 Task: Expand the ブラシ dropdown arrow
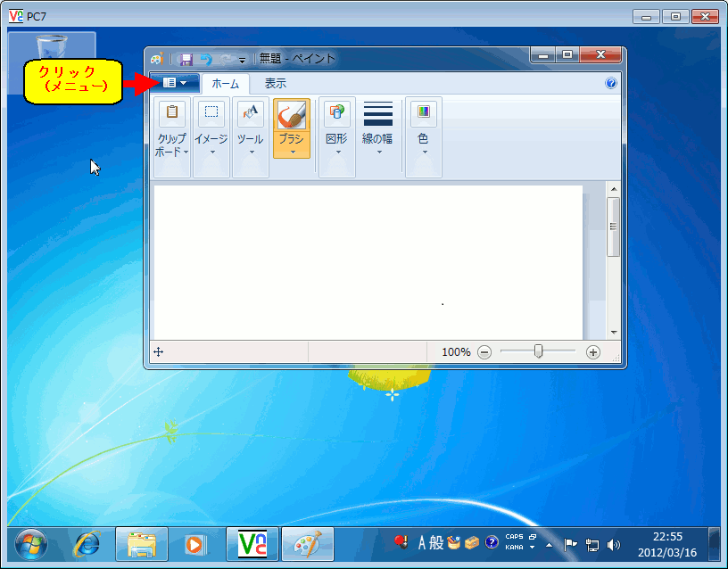pyautogui.click(x=292, y=152)
